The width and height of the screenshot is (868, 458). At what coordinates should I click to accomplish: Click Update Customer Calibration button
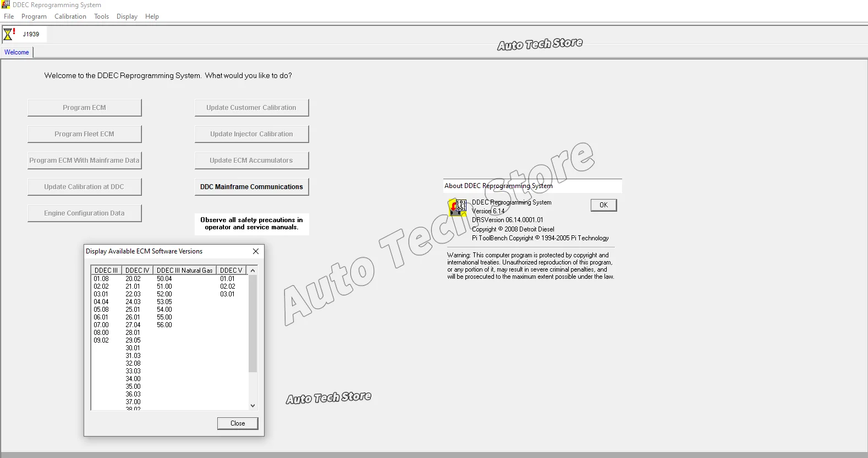coord(251,108)
